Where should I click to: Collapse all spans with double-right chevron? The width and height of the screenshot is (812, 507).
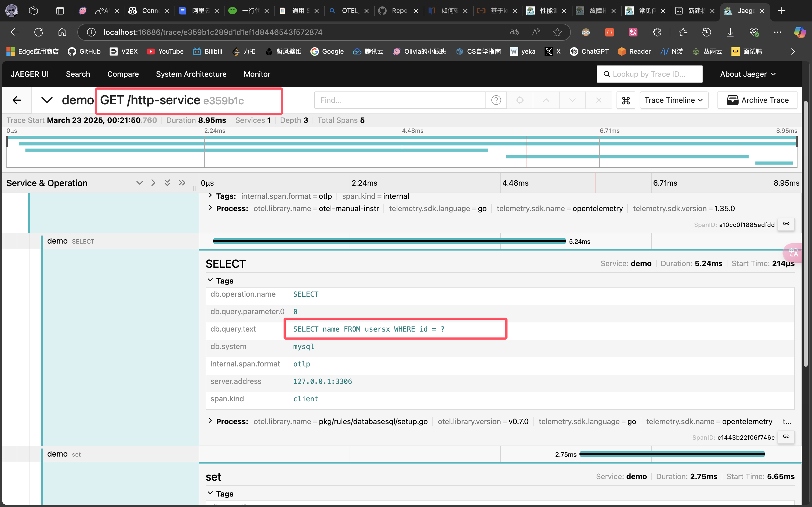[182, 183]
